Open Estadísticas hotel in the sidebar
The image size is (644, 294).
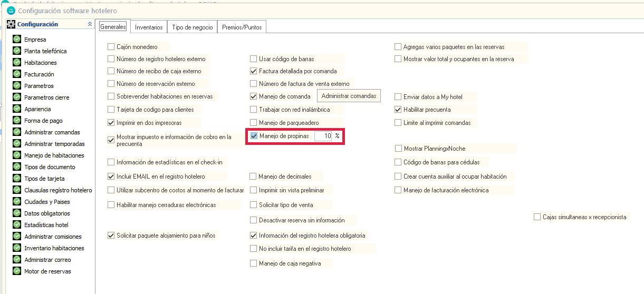[x=46, y=225]
